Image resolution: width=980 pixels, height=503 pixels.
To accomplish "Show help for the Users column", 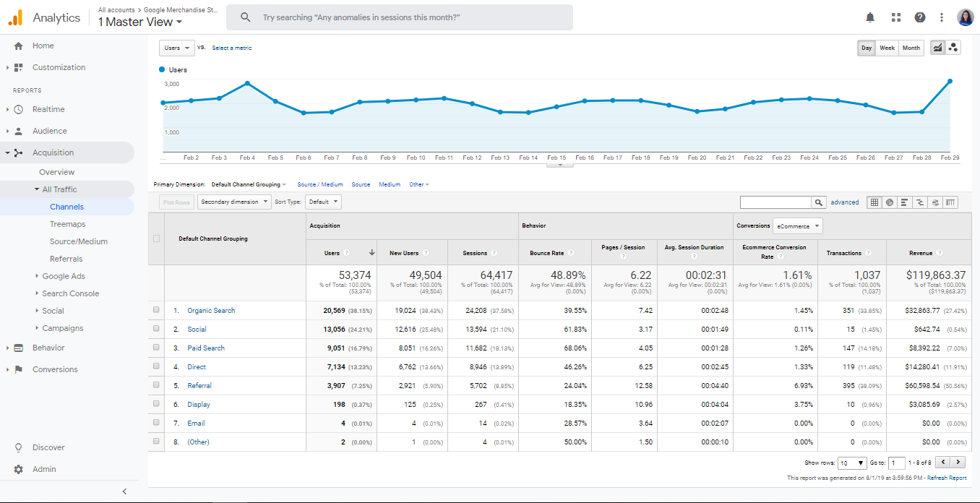I will [347, 253].
